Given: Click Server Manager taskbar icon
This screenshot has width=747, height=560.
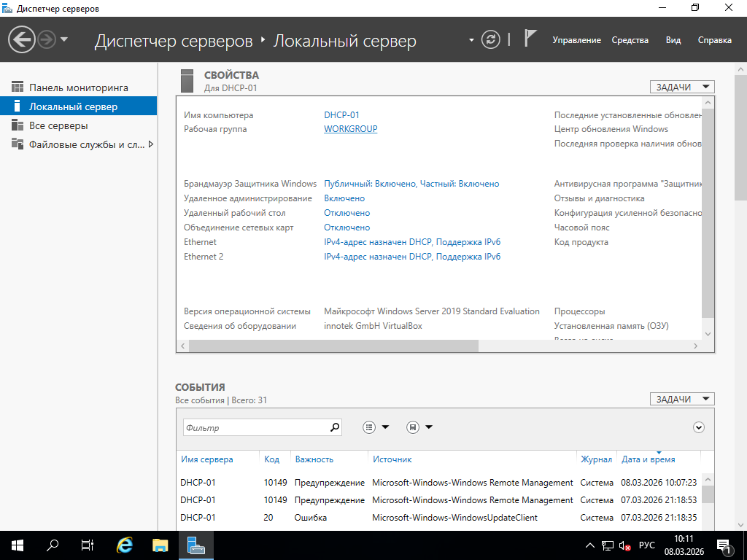Looking at the screenshot, I should (196, 545).
